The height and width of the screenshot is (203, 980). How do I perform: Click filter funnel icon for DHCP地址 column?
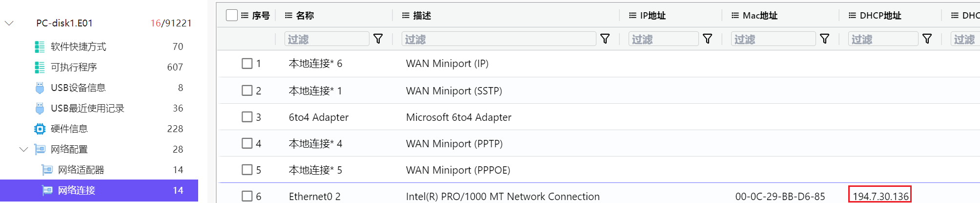click(927, 39)
